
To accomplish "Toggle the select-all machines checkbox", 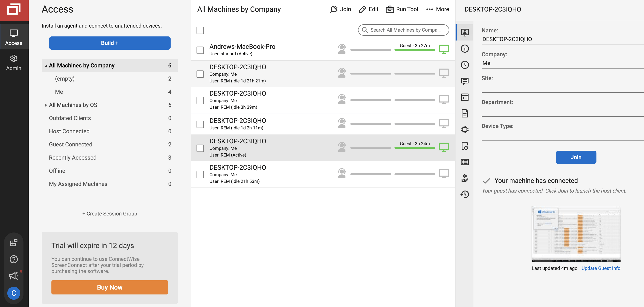I will coord(200,30).
